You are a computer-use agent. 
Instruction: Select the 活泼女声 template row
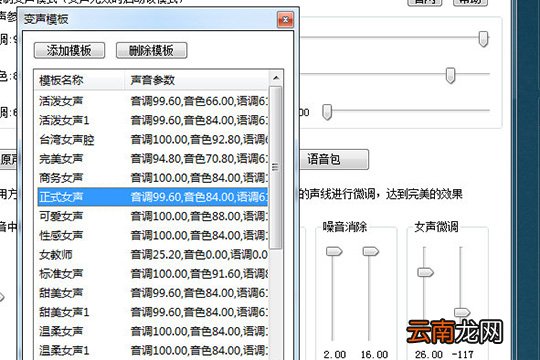click(x=152, y=101)
